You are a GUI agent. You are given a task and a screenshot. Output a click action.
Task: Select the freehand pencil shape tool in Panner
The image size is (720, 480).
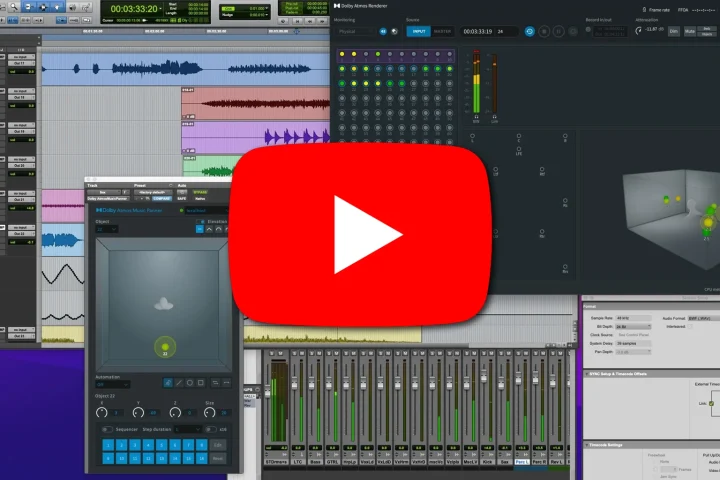click(168, 383)
